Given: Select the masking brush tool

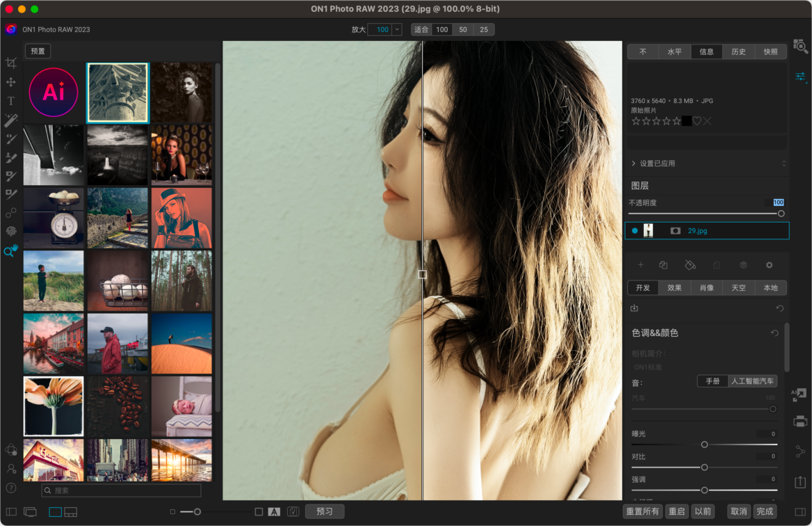Looking at the screenshot, I should (x=11, y=175).
